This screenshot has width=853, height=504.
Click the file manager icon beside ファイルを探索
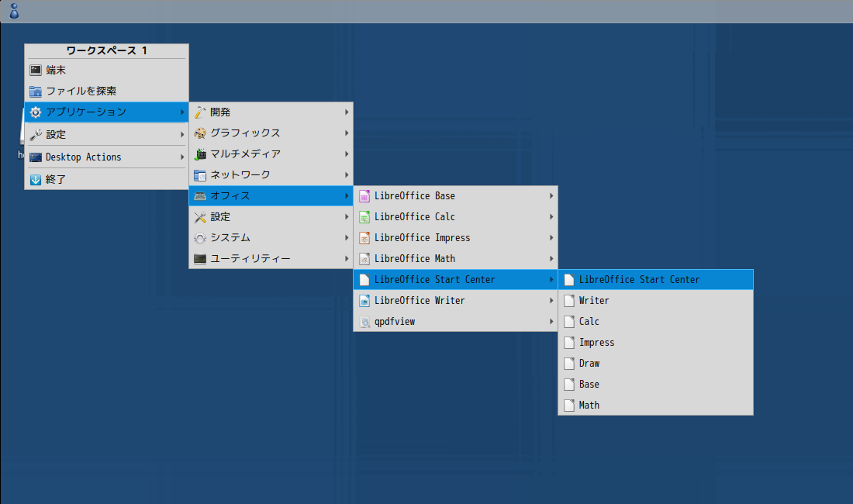[x=36, y=91]
